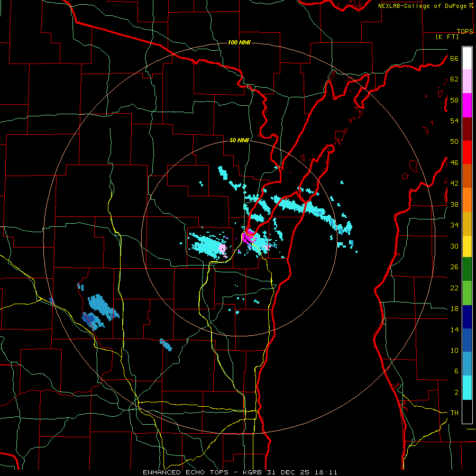476x476 pixels.
Task: Click the 14 legend value
Action: click(454, 329)
